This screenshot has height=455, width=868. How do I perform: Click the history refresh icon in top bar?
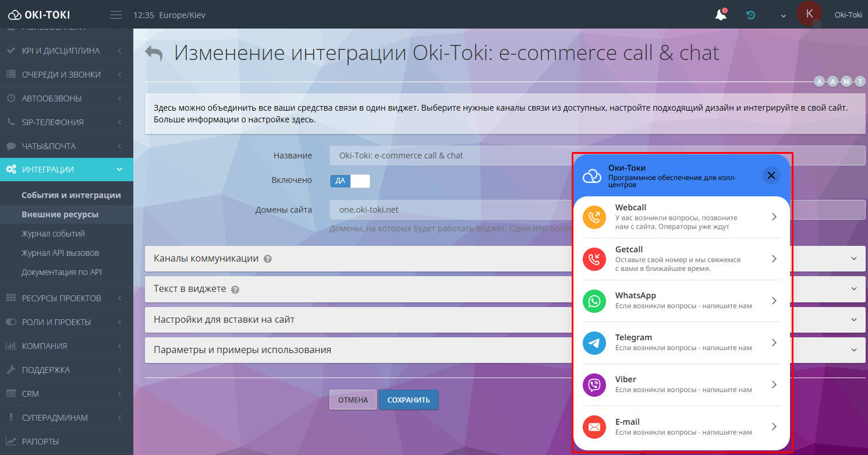pyautogui.click(x=750, y=14)
